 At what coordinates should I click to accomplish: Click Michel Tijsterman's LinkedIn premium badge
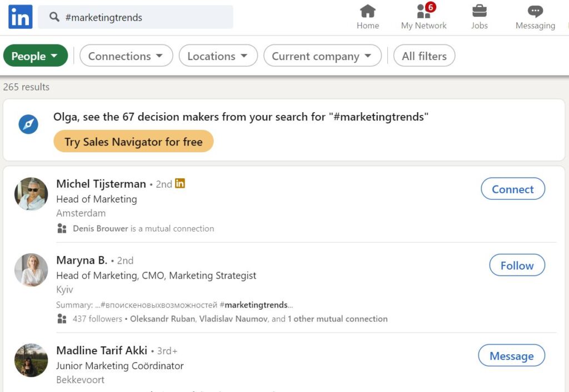coord(180,183)
